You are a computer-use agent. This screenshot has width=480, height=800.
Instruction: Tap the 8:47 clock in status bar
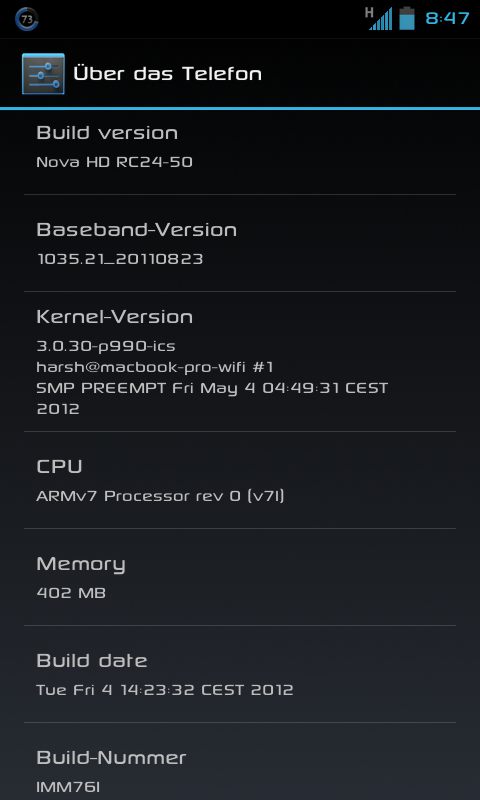[447, 19]
